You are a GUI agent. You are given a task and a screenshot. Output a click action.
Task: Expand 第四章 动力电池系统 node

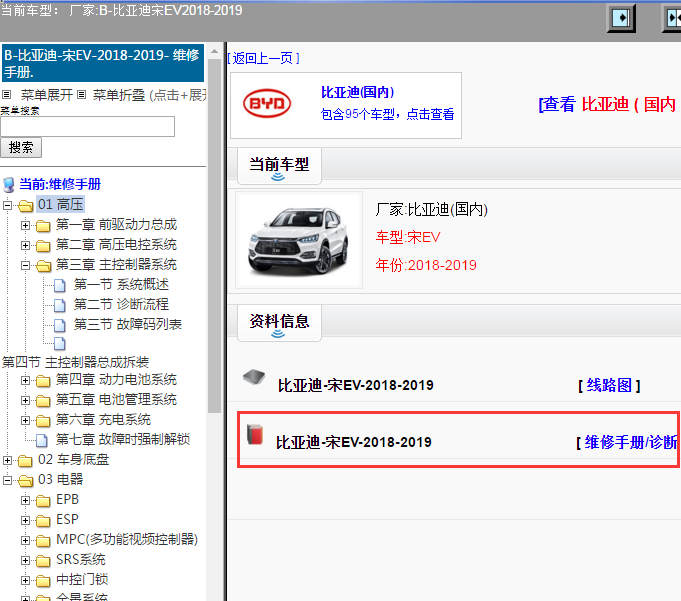(25, 380)
